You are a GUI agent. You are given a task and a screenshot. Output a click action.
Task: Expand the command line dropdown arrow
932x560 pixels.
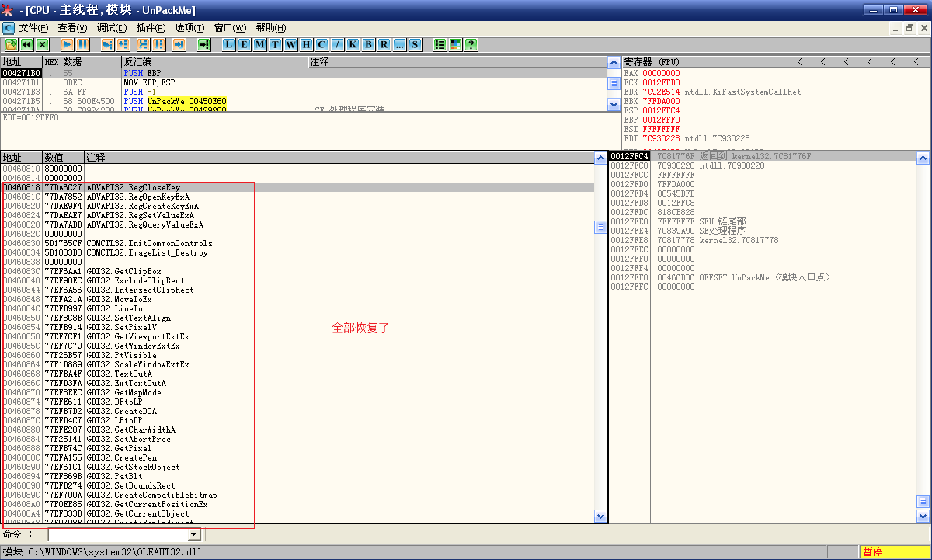coord(194,535)
